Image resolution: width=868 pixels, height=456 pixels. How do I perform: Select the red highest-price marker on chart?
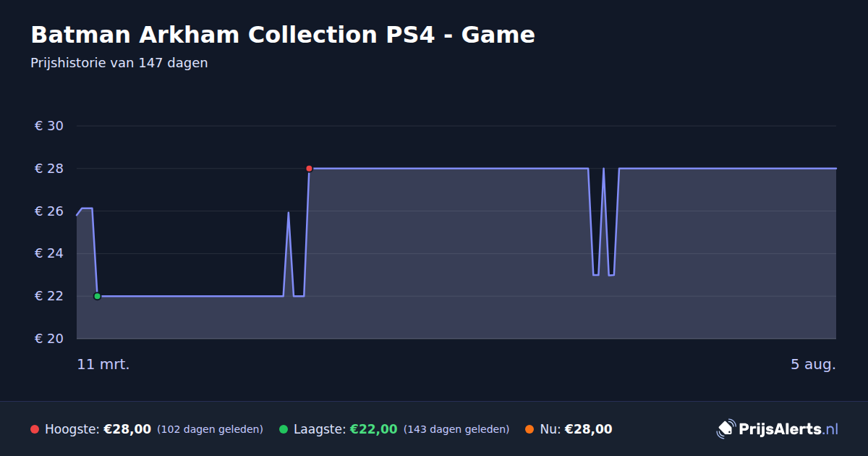(x=309, y=169)
